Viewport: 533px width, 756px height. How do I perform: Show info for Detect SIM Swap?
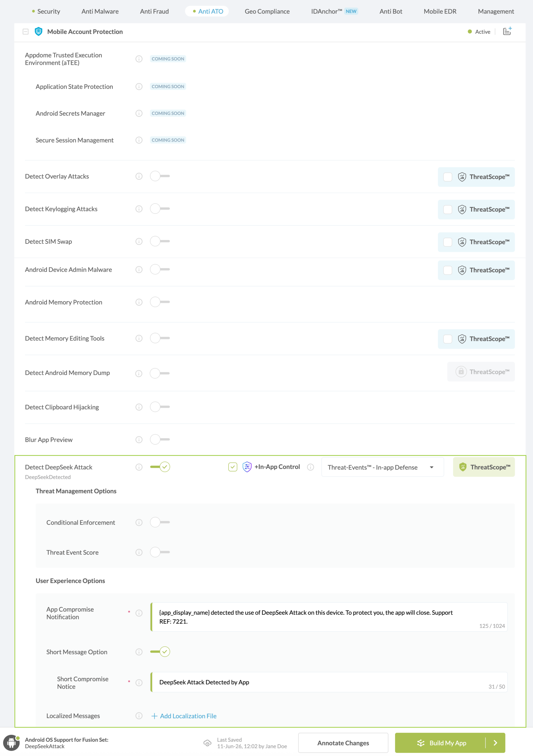click(139, 242)
